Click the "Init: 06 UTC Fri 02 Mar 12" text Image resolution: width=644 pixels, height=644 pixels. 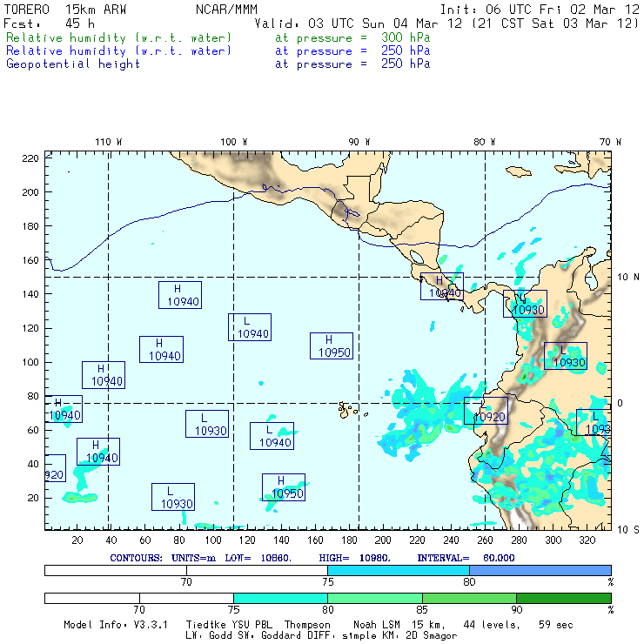(540, 10)
